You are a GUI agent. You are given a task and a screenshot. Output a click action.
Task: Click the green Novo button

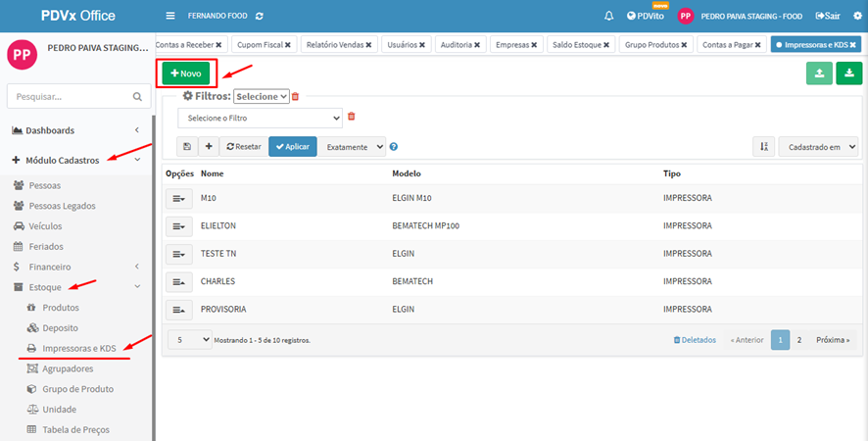point(185,73)
